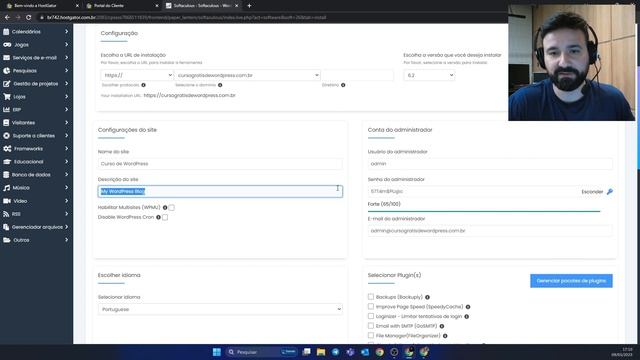Click the Nome do site input field
This screenshot has width=640, height=360.
[220, 164]
